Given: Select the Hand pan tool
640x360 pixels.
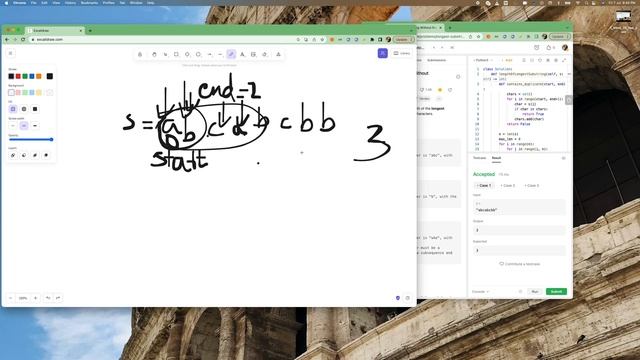Looking at the screenshot, I should [x=154, y=54].
